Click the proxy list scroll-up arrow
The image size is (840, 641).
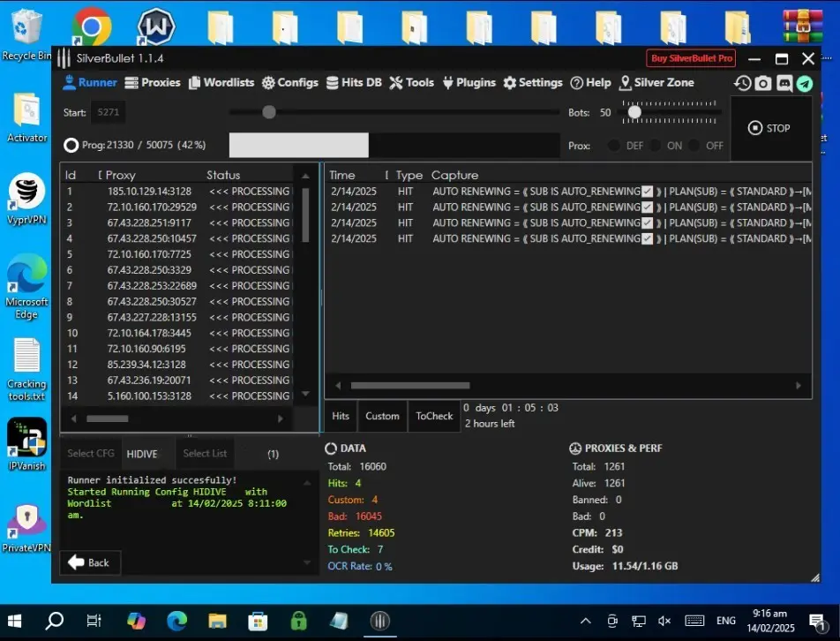pos(305,176)
